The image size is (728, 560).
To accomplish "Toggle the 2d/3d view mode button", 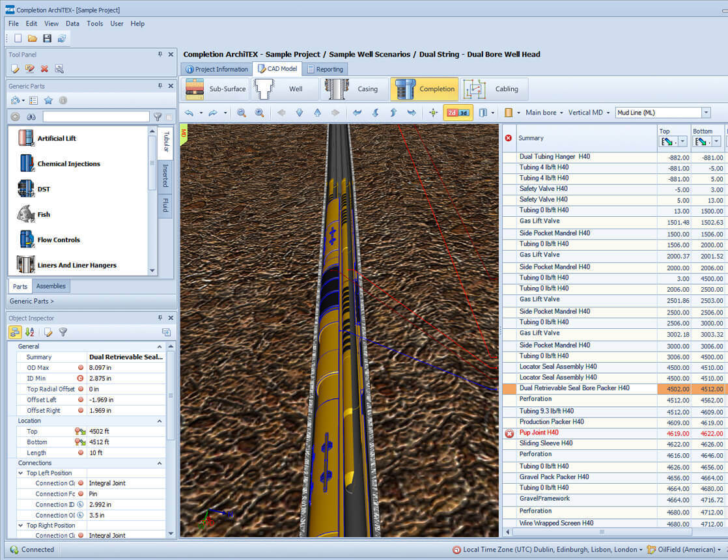I will [x=458, y=113].
